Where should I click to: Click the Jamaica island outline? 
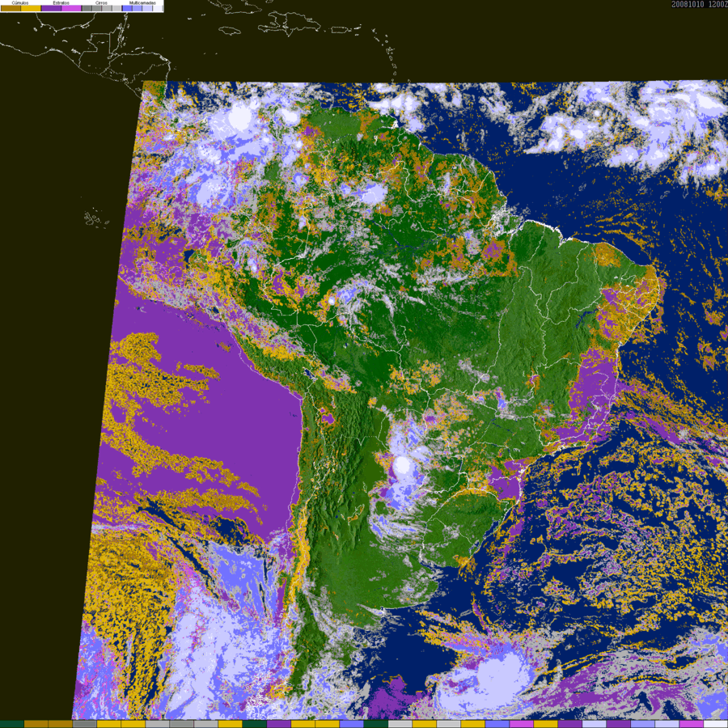[x=231, y=31]
